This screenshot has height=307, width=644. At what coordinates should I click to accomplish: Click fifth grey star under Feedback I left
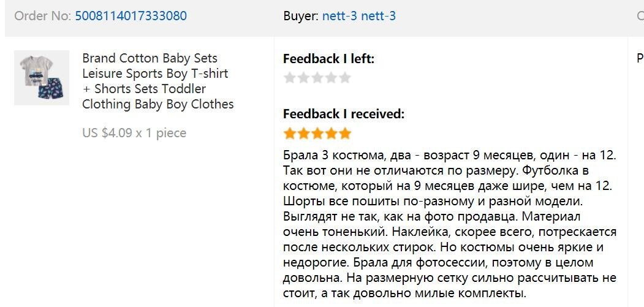coord(345,78)
